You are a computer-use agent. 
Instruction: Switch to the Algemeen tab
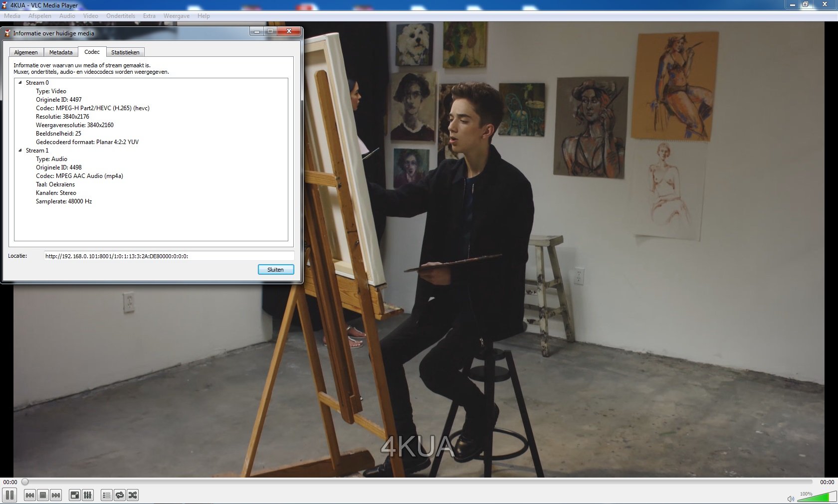click(x=26, y=52)
